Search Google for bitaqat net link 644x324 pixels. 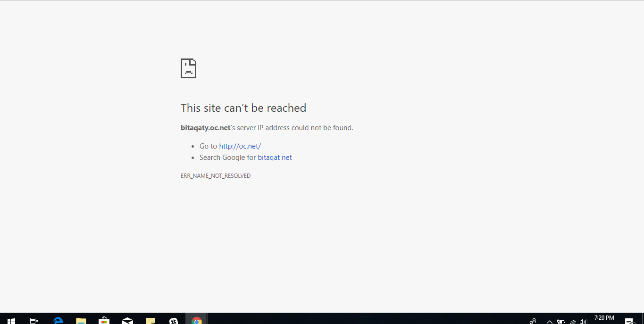coord(275,158)
